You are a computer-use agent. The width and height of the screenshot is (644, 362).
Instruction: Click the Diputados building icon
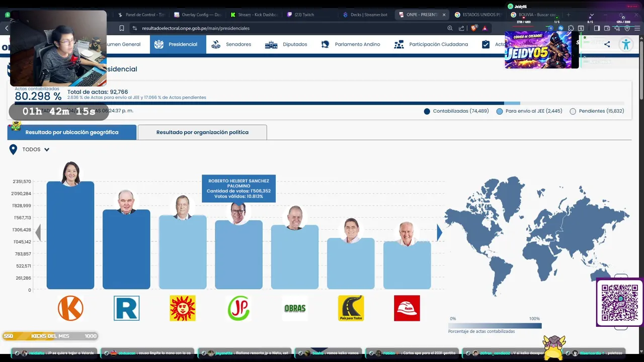(271, 44)
